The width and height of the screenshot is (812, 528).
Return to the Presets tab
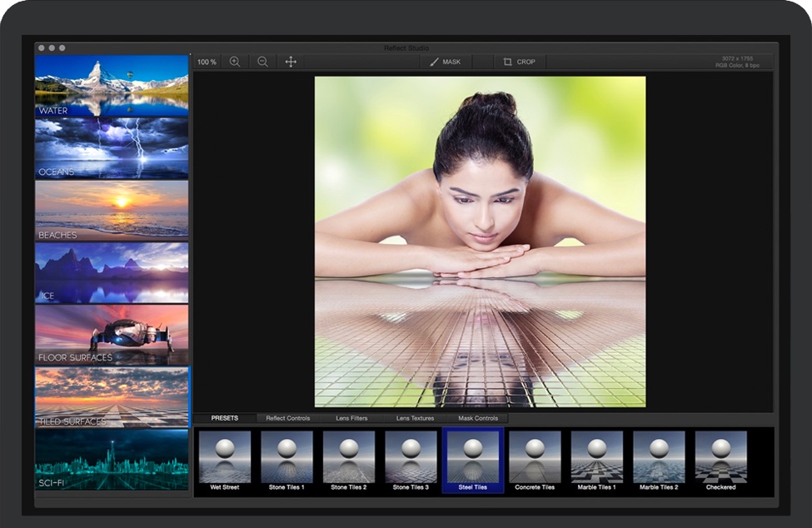(227, 419)
